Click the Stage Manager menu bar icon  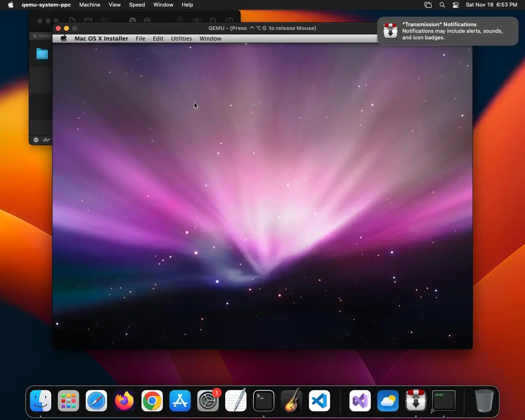[x=428, y=5]
